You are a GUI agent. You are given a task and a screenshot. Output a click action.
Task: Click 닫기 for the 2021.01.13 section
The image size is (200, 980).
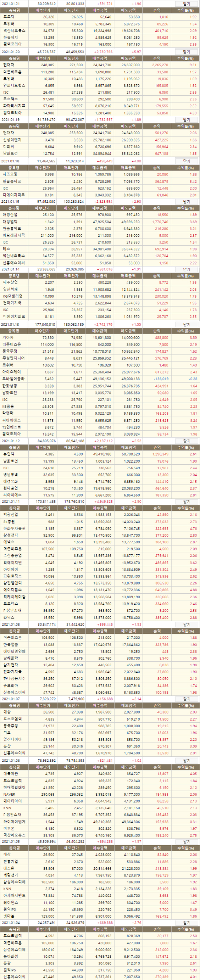click(186, 324)
